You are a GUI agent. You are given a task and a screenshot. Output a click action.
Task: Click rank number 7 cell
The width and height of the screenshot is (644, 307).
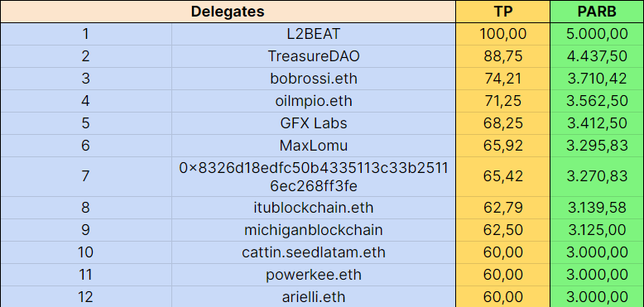85,176
